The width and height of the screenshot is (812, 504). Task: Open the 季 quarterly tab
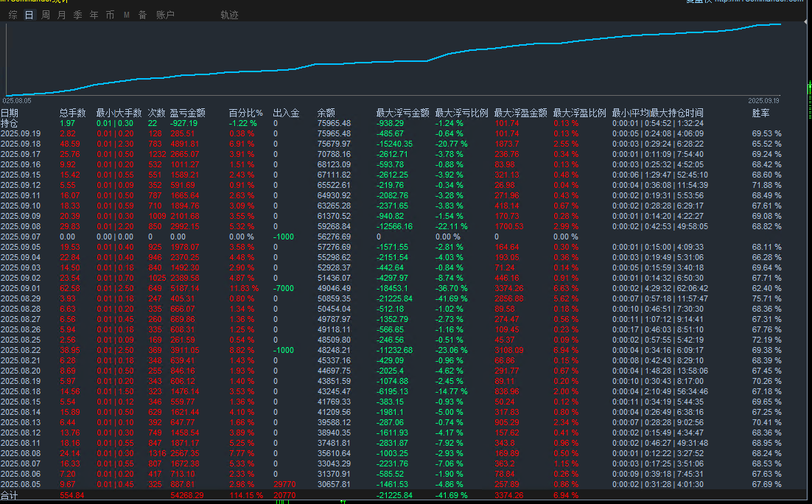(x=77, y=15)
